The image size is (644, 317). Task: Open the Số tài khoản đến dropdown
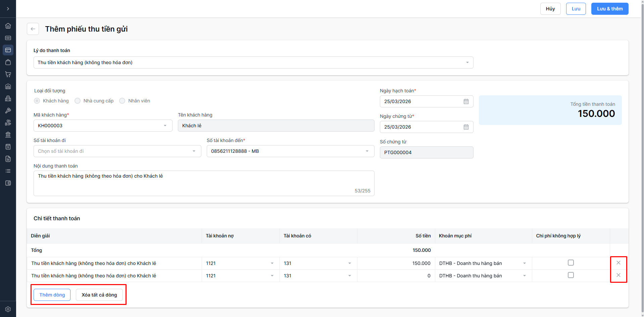pyautogui.click(x=367, y=151)
